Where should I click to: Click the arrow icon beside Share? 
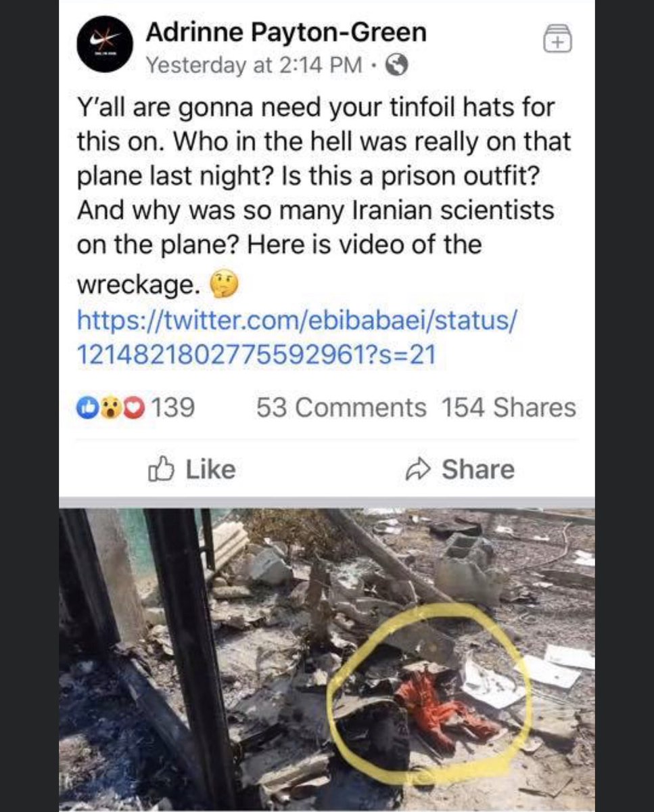click(x=418, y=470)
